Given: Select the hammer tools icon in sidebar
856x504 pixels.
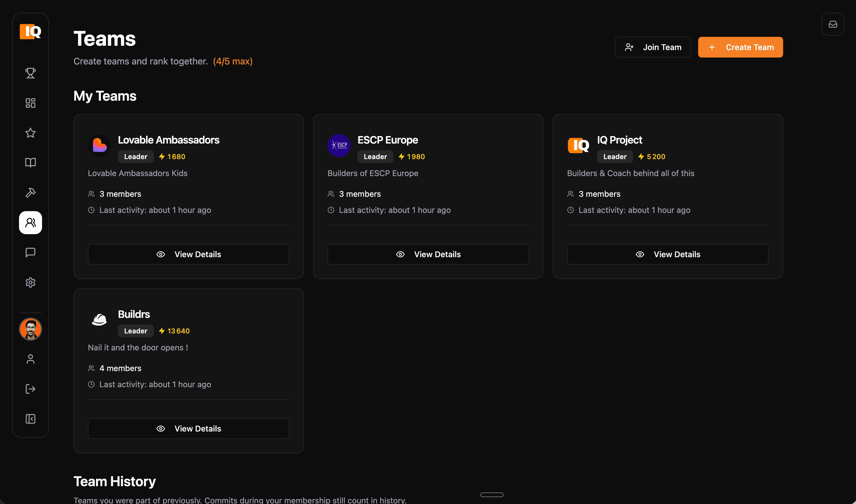Looking at the screenshot, I should tap(30, 192).
